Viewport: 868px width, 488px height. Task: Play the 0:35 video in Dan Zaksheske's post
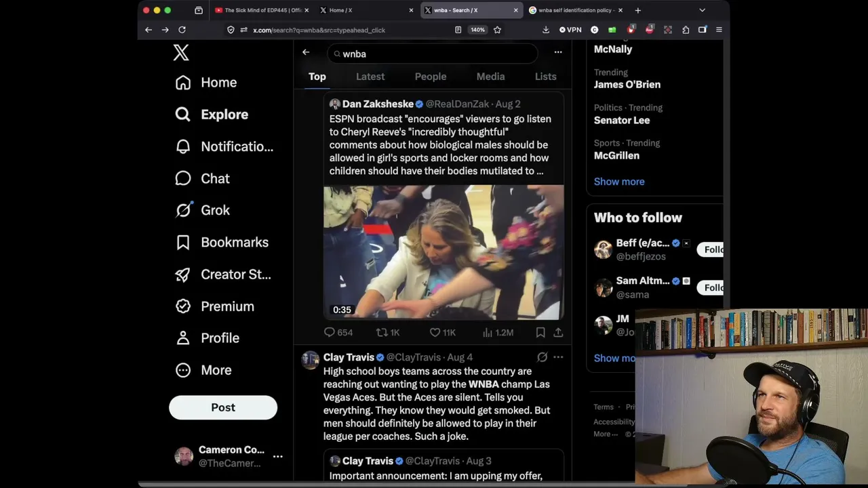[x=443, y=252]
